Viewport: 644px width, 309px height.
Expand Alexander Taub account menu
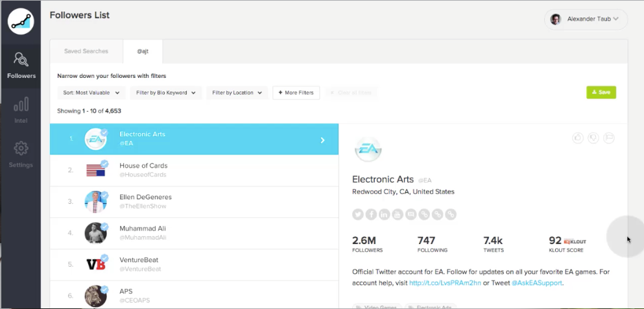click(x=586, y=19)
